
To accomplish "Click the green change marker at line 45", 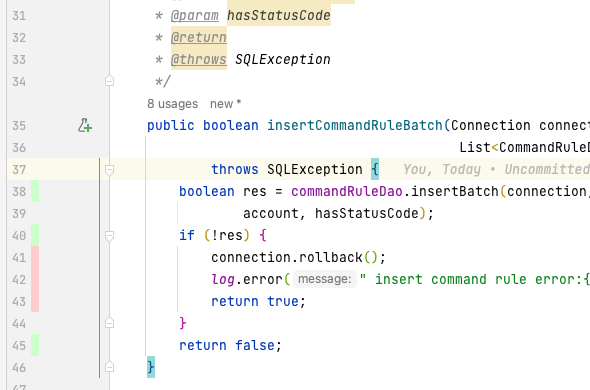I will pyautogui.click(x=35, y=345).
